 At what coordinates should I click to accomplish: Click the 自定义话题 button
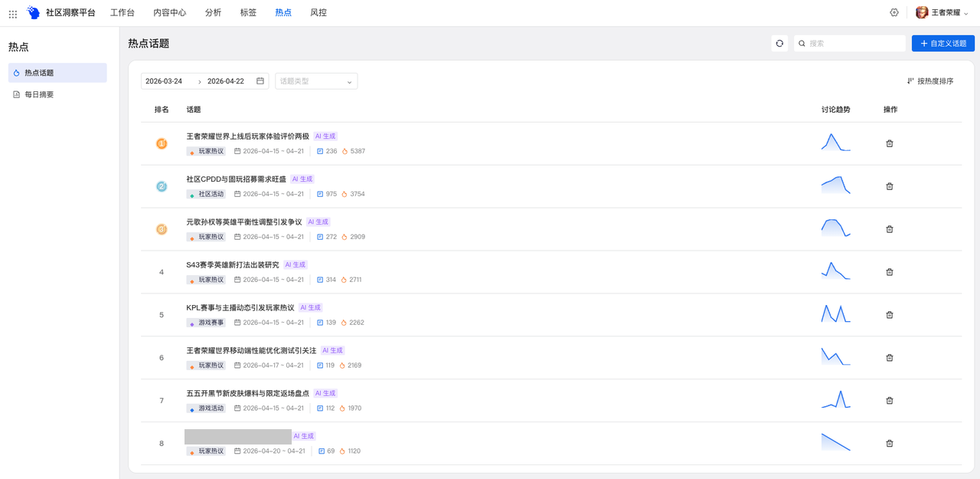[x=943, y=44]
